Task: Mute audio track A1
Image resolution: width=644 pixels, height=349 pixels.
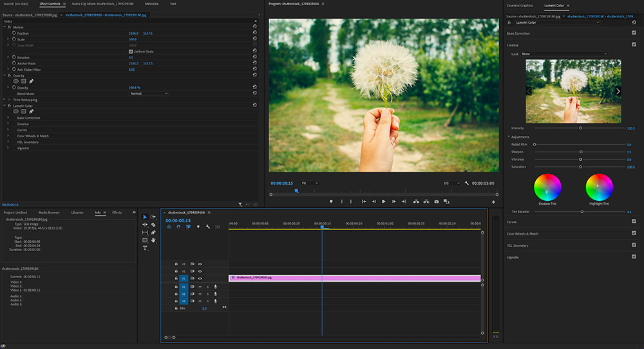Action: 200,287
